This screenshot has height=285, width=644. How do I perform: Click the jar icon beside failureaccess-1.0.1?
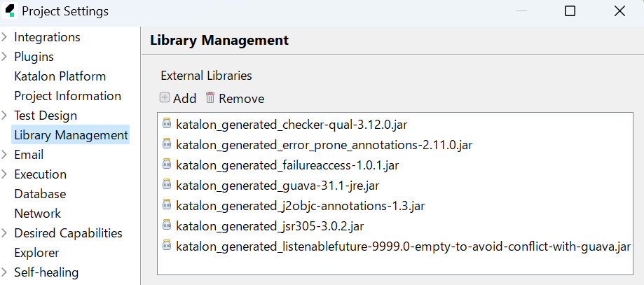click(167, 165)
